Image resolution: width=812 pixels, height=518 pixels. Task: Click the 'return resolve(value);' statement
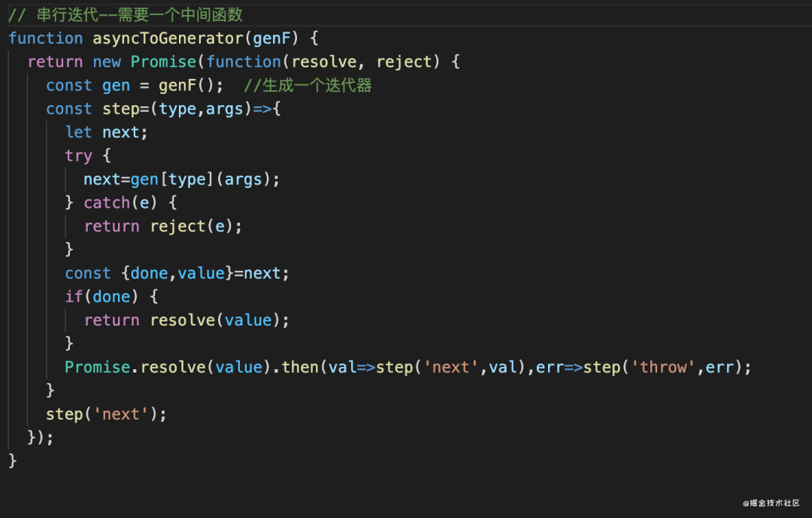tap(186, 320)
